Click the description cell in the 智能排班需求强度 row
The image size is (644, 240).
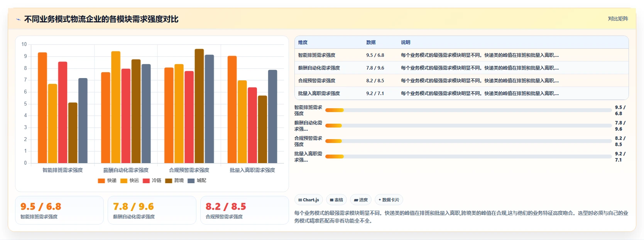pos(480,55)
